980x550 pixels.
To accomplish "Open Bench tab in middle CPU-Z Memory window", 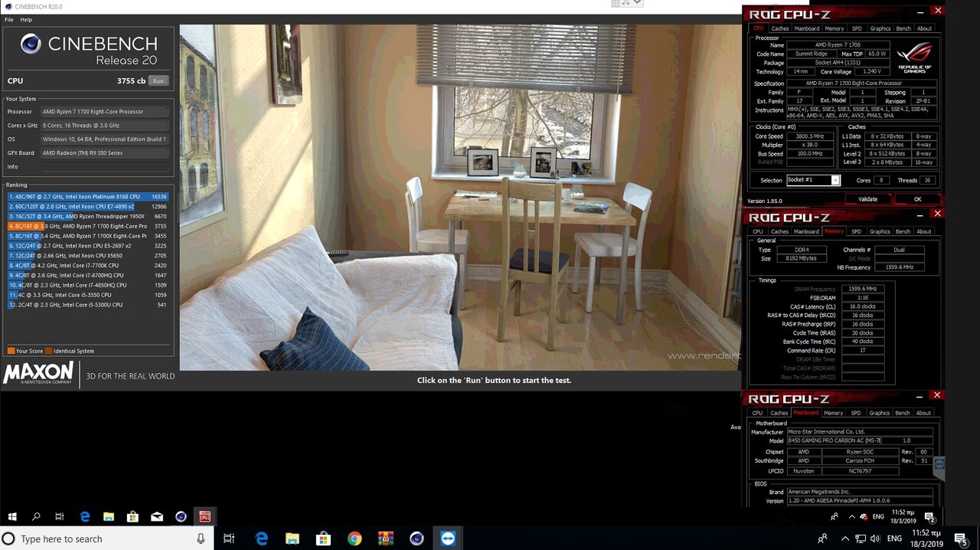I will tap(903, 231).
